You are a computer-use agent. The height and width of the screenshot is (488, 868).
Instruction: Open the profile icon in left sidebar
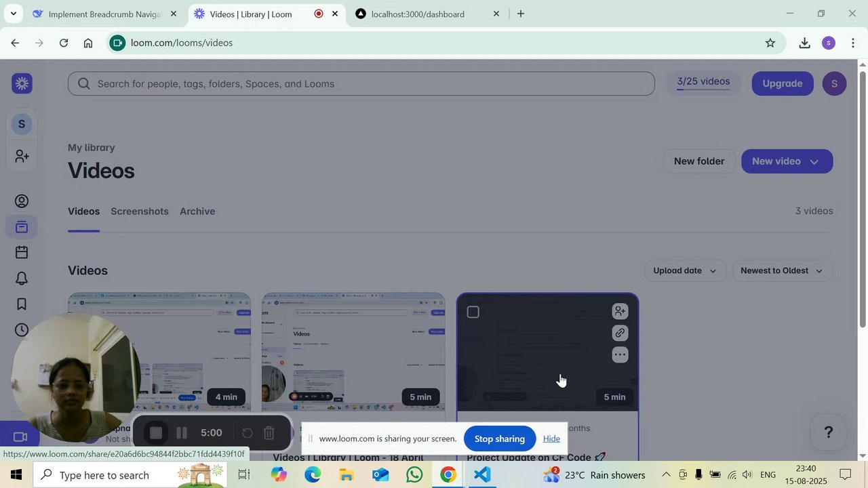coord(22,201)
